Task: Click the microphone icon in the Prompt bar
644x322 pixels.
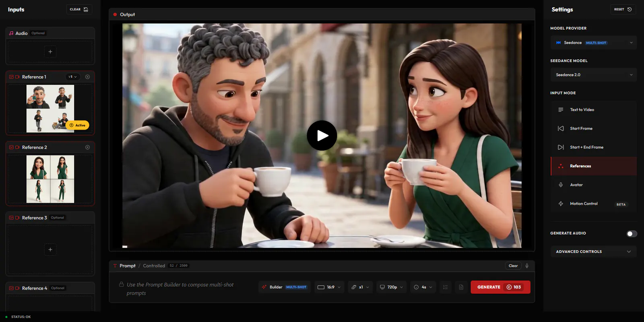Action: pyautogui.click(x=527, y=266)
